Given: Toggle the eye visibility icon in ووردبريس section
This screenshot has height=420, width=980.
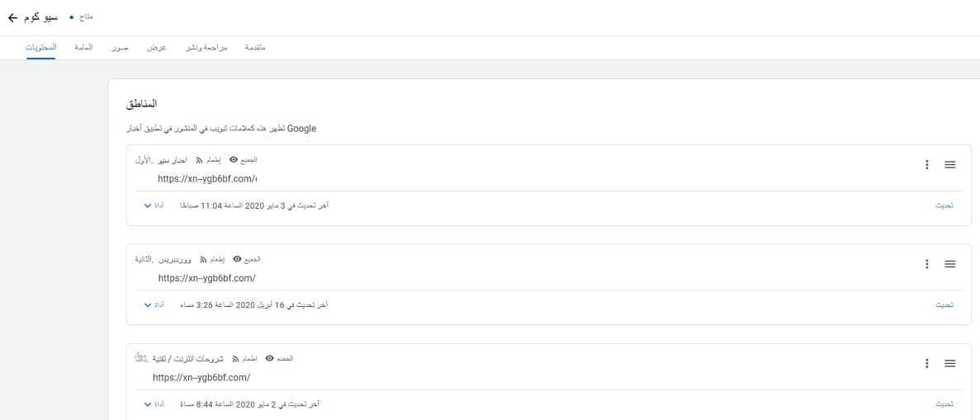Looking at the screenshot, I should 237,259.
